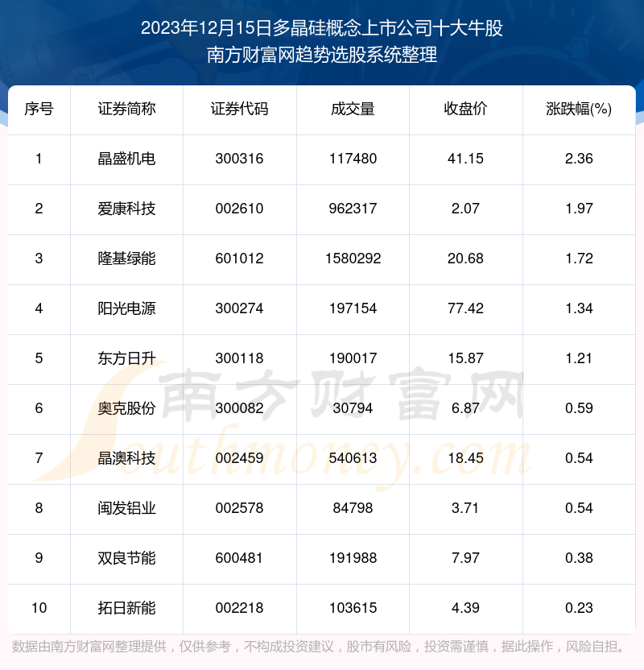This screenshot has width=644, height=670.
Task: Click stock code 601012
Action: (x=240, y=258)
